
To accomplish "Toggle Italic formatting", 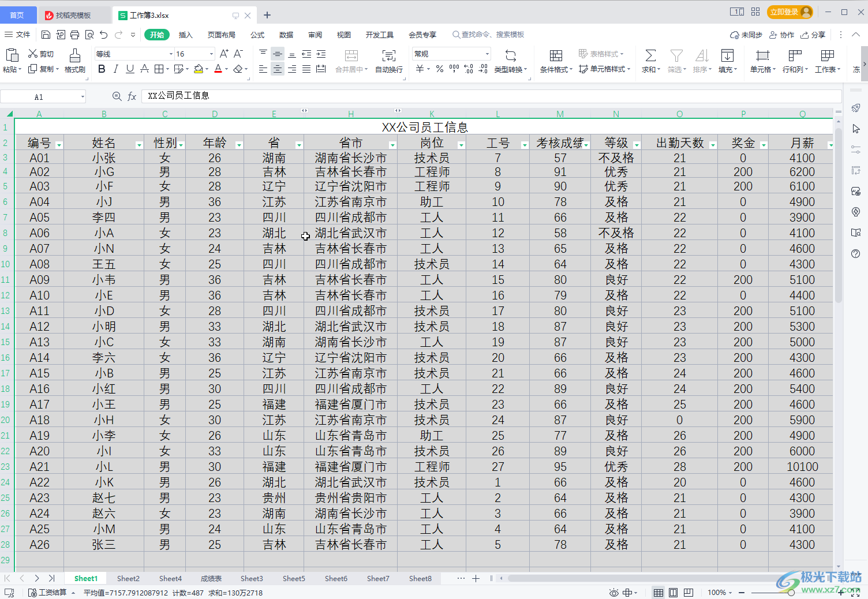I will pos(115,69).
